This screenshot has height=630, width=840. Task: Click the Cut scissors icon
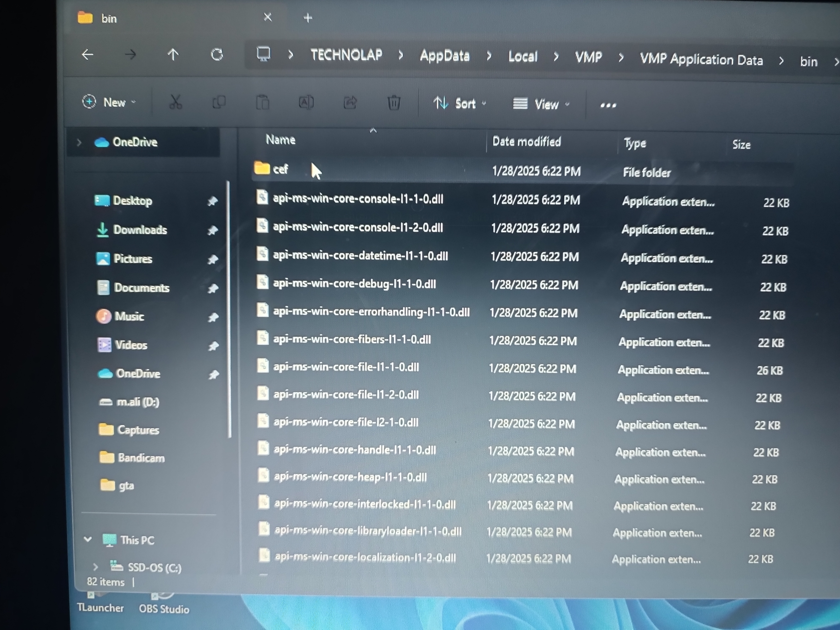click(x=175, y=102)
